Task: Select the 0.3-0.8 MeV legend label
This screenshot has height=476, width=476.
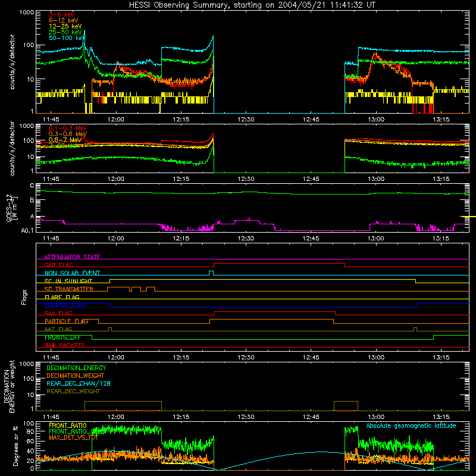Action: coord(68,134)
